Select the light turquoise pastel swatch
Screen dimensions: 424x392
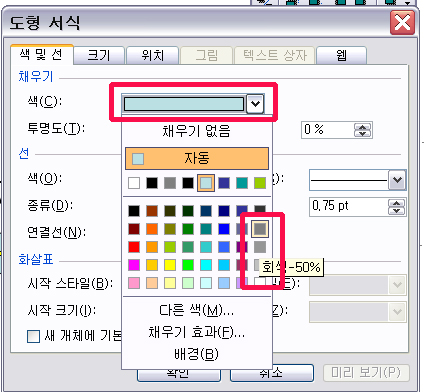coord(206,283)
